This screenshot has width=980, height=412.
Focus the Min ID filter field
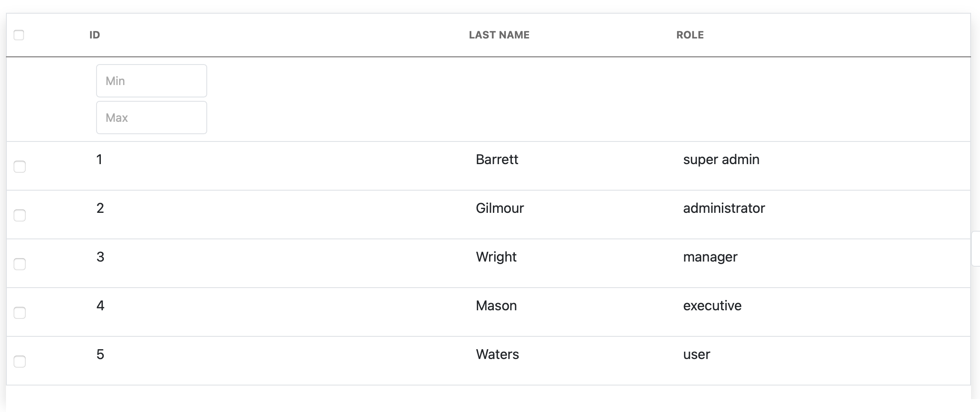[152, 81]
